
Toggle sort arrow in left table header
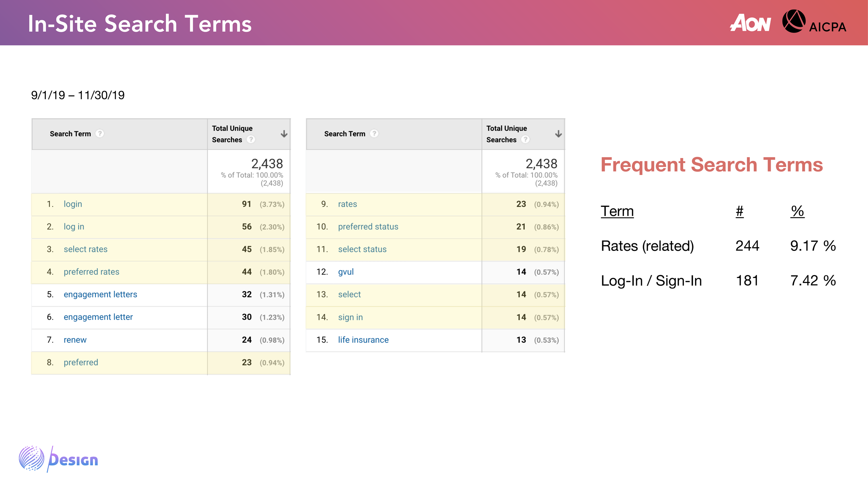click(284, 134)
